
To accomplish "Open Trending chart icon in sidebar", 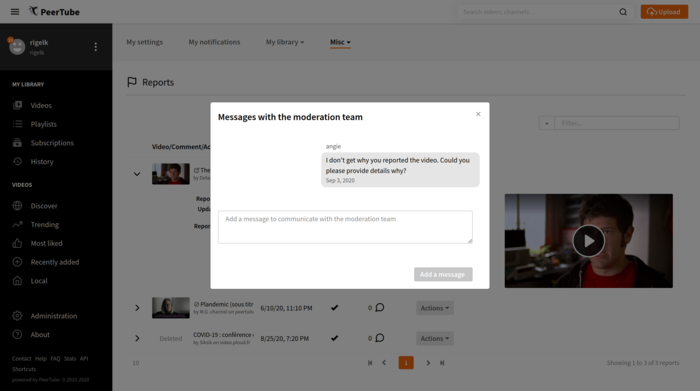I will pyautogui.click(x=17, y=225).
